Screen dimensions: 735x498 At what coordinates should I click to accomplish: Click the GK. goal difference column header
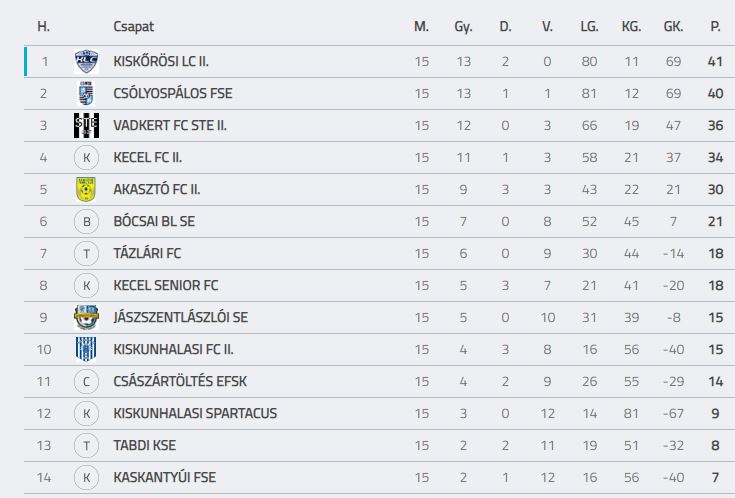(x=673, y=26)
